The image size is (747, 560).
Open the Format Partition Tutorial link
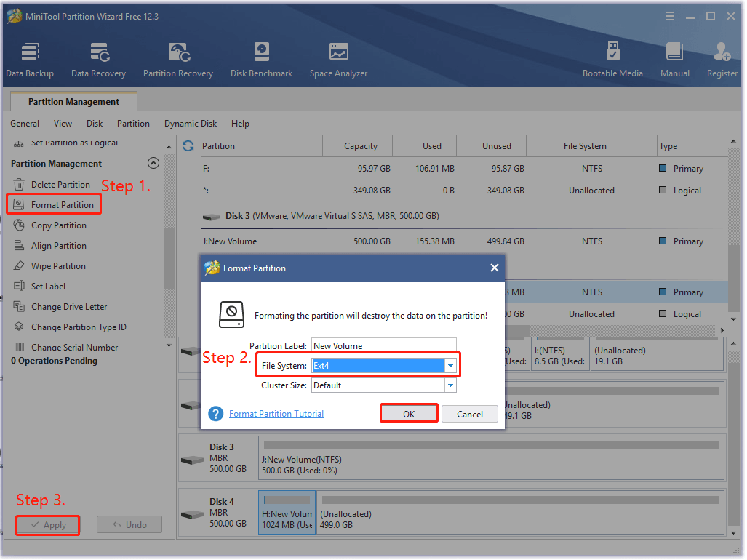click(276, 415)
